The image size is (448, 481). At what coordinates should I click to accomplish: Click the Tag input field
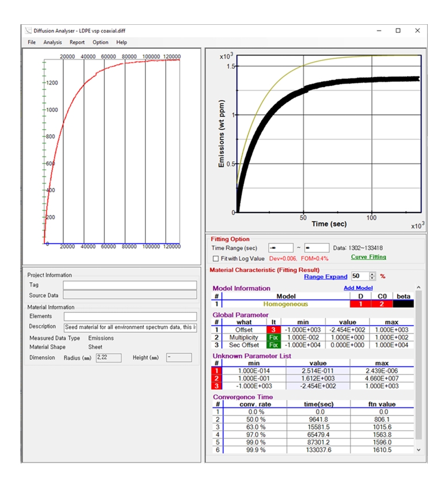[130, 285]
